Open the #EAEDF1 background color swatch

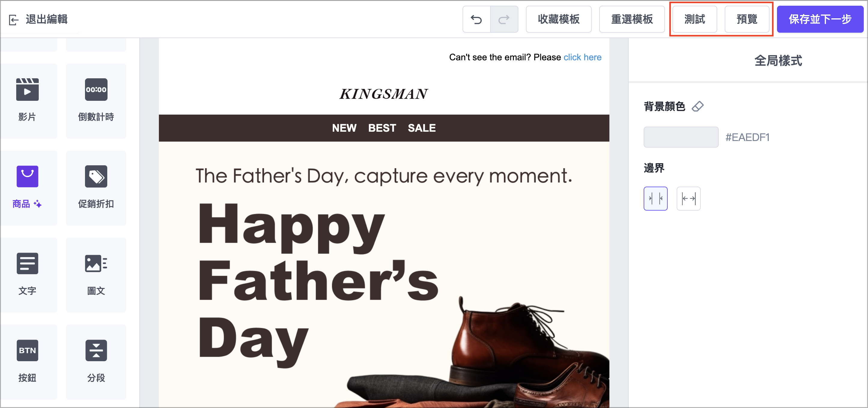click(x=681, y=137)
